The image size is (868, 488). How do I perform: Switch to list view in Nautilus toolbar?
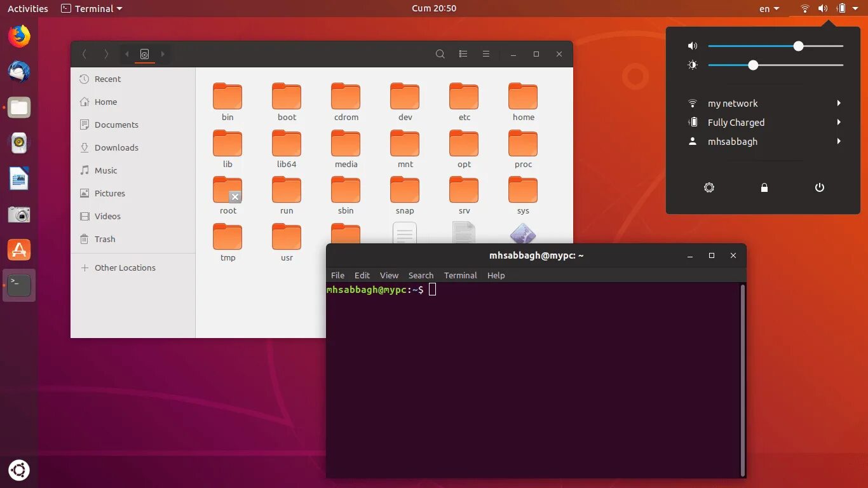point(463,54)
